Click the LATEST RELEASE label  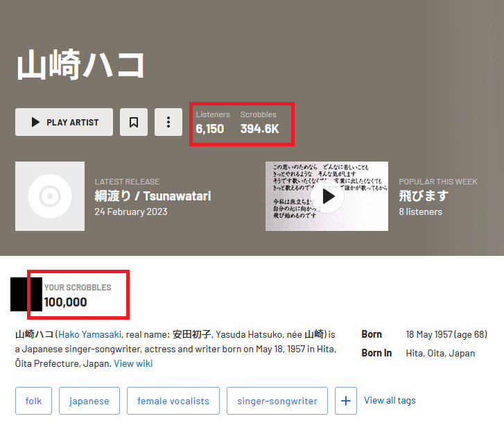127,182
